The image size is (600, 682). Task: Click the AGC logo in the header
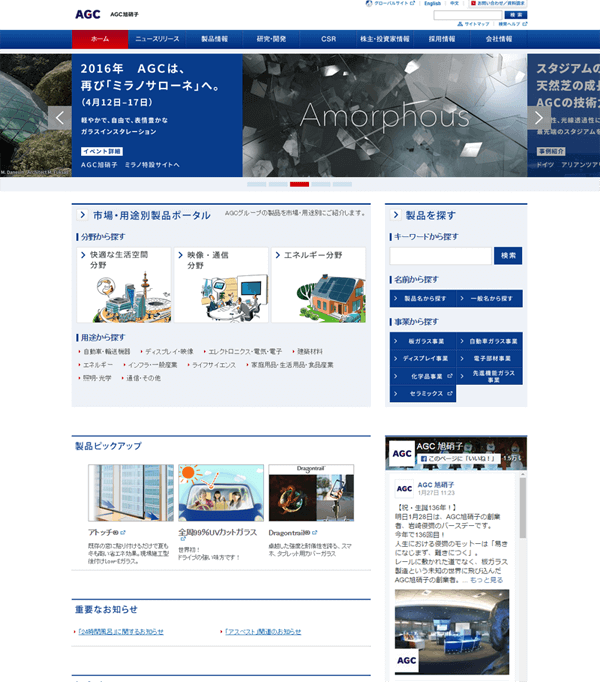click(88, 14)
